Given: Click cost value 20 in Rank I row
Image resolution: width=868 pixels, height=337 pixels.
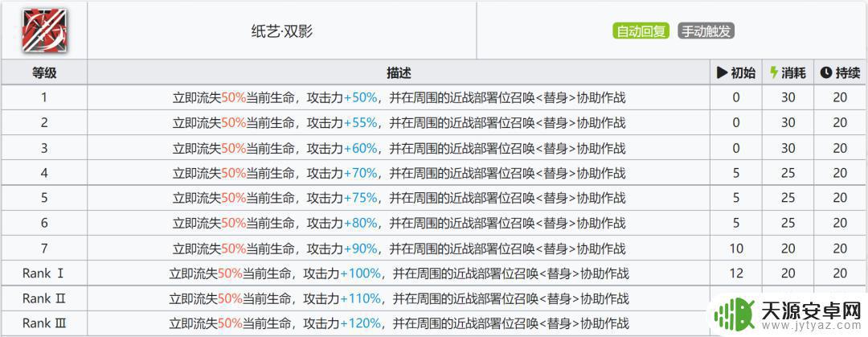Looking at the screenshot, I should (788, 273).
